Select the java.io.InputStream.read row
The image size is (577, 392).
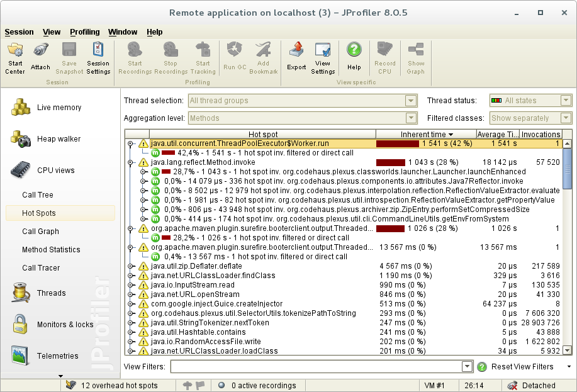click(344, 285)
